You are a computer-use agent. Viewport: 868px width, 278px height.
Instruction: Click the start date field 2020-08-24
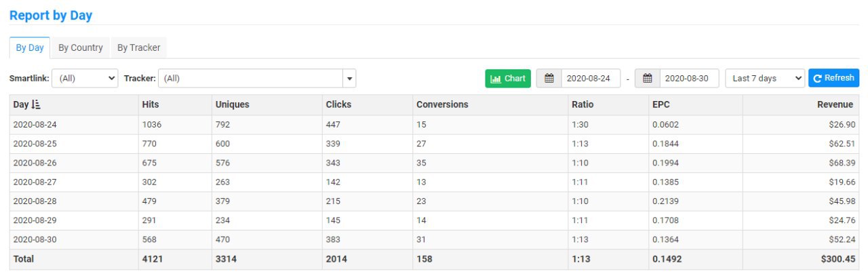point(590,79)
